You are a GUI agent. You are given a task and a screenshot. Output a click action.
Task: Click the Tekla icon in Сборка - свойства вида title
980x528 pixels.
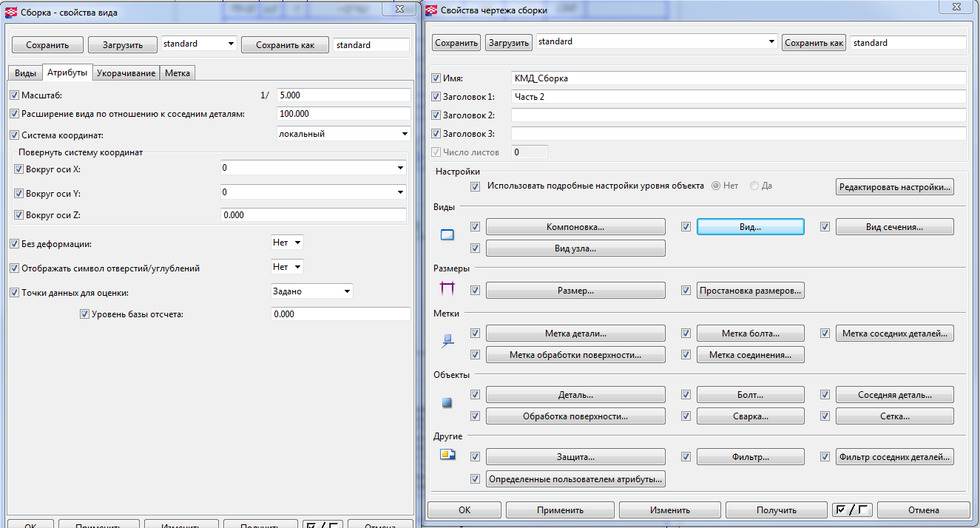[x=11, y=13]
